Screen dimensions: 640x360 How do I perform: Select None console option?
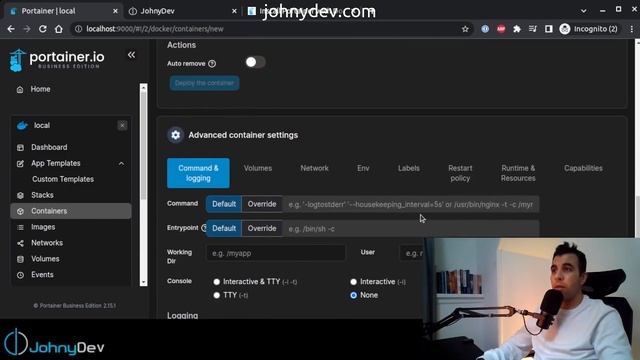coord(353,295)
